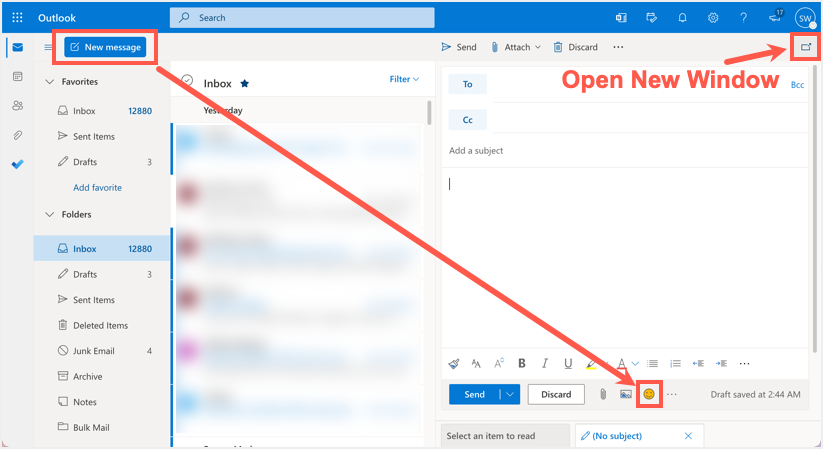Collapse the Folders section
This screenshot has height=449, width=823.
click(x=50, y=214)
